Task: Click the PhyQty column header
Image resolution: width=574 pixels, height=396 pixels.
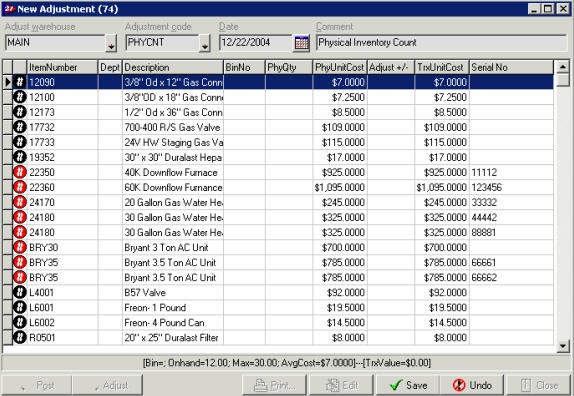Action: (x=289, y=67)
